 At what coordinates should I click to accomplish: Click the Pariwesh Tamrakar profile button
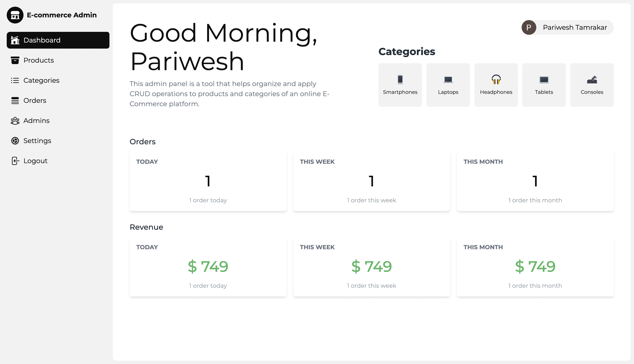tap(568, 27)
